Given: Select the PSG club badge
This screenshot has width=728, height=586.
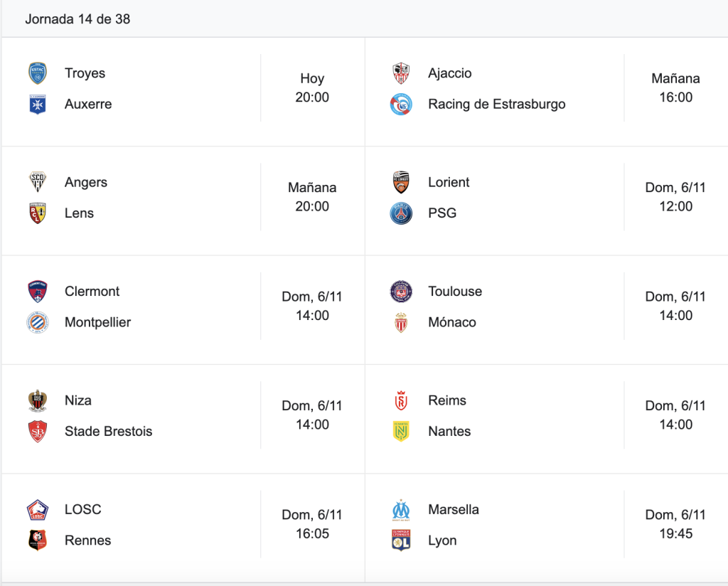Looking at the screenshot, I should [401, 213].
